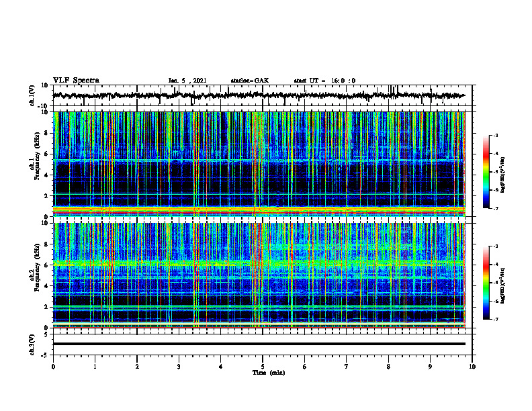This screenshot has width=532, height=411.
Task: Click time axis tick label "7"
Action: pos(347,367)
